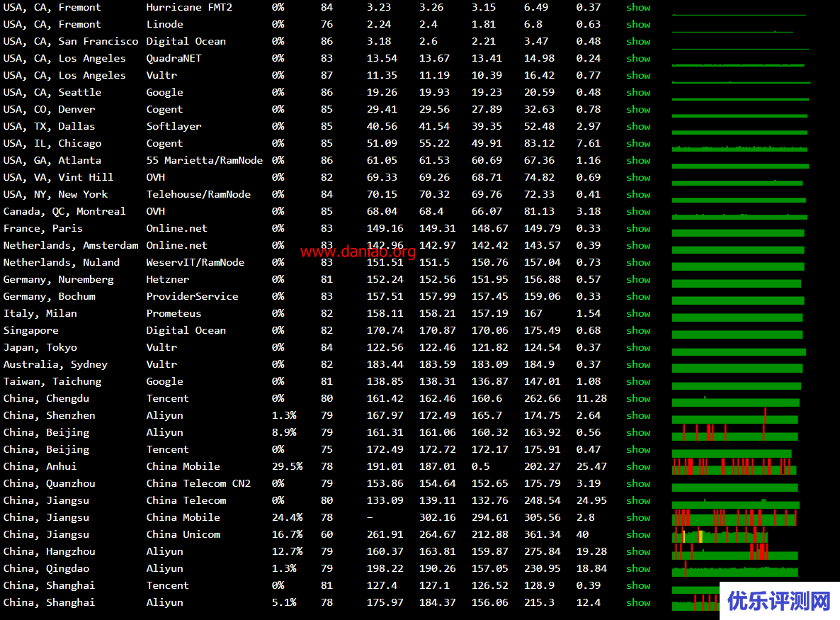
Task: Open show for Jiangsu China Unicom
Action: tap(638, 535)
